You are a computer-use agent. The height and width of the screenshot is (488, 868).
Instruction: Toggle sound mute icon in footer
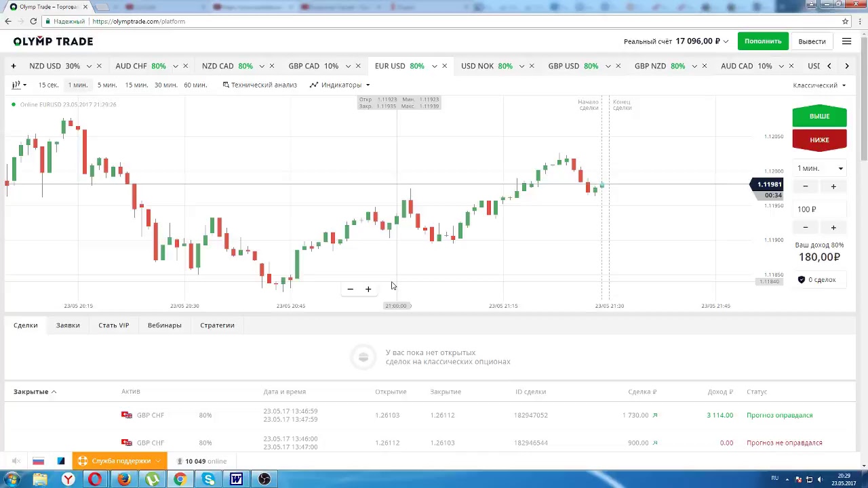point(16,462)
